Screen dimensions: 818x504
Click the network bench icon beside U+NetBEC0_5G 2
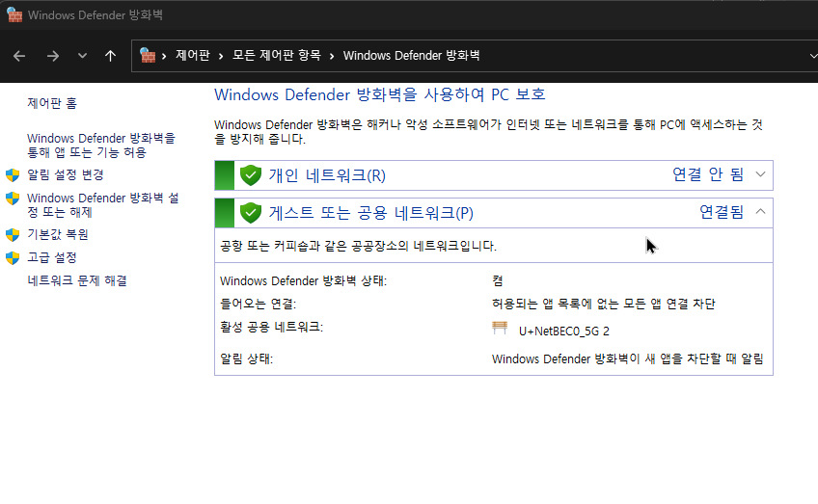(500, 328)
